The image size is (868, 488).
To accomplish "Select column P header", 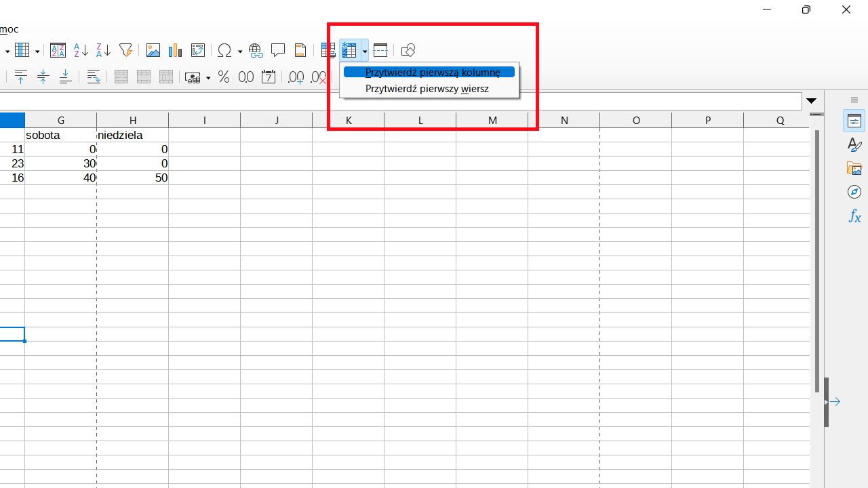I will pos(708,120).
